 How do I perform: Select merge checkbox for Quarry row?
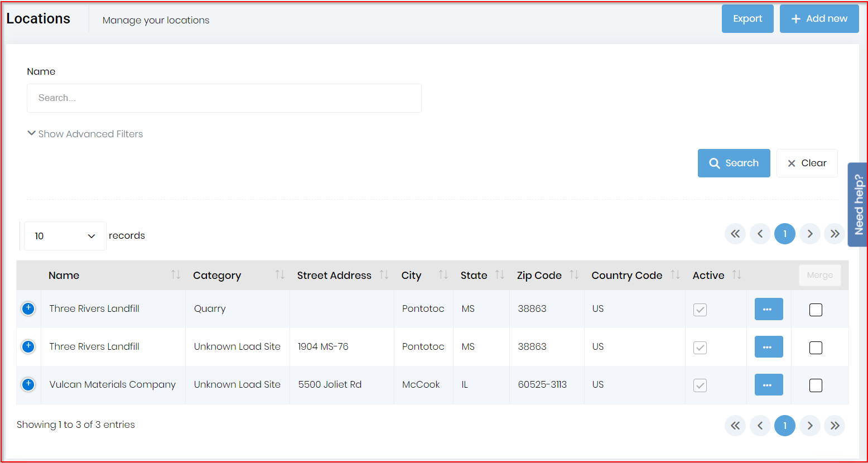tap(816, 310)
